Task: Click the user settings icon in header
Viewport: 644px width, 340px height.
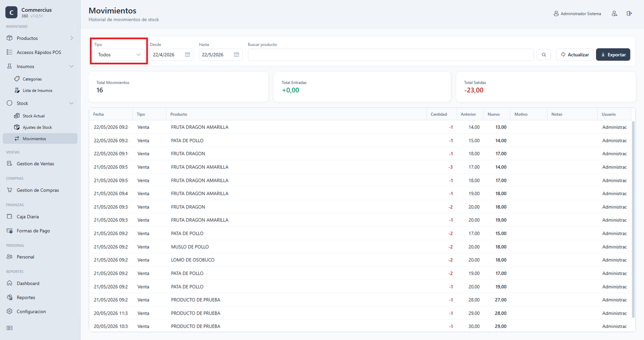Action: pyautogui.click(x=615, y=14)
